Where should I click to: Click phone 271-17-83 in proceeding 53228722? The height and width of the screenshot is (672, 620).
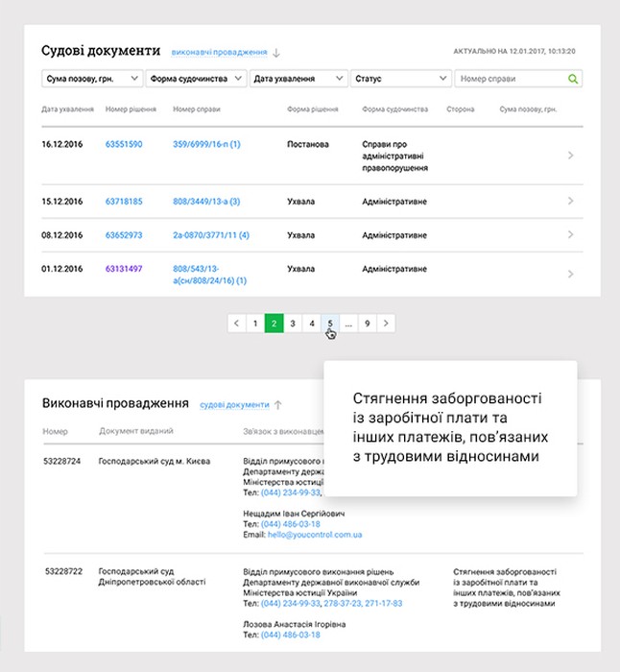pos(384,604)
